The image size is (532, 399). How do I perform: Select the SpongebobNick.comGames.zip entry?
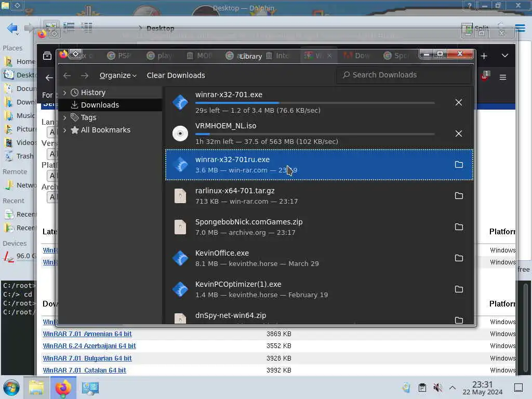pyautogui.click(x=319, y=227)
